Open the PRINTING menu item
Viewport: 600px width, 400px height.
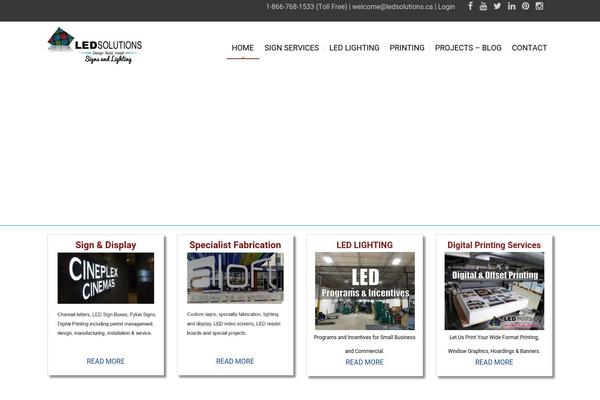tap(407, 48)
